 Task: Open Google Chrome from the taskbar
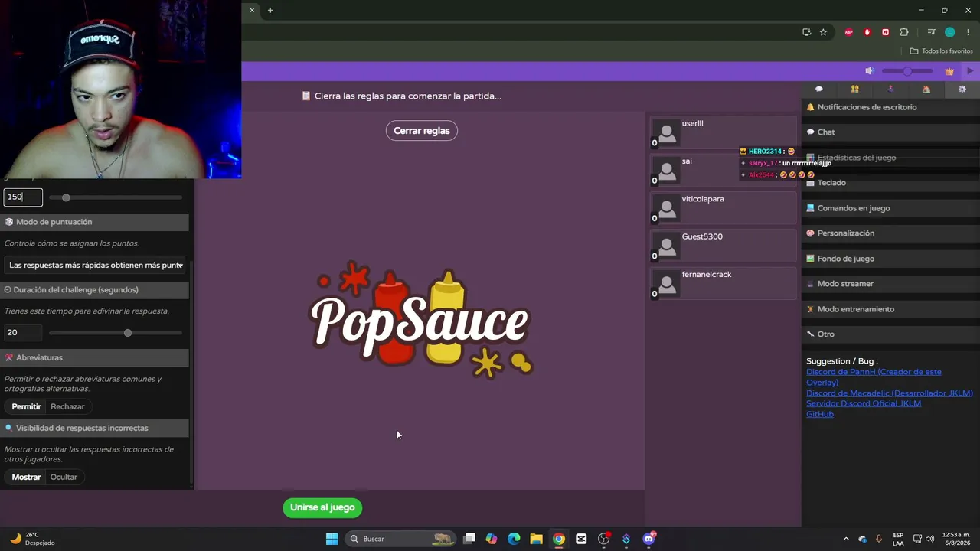[x=559, y=539]
